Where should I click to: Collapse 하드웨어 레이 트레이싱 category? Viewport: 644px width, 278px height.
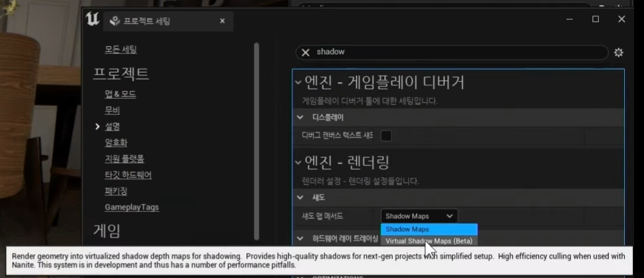click(300, 238)
